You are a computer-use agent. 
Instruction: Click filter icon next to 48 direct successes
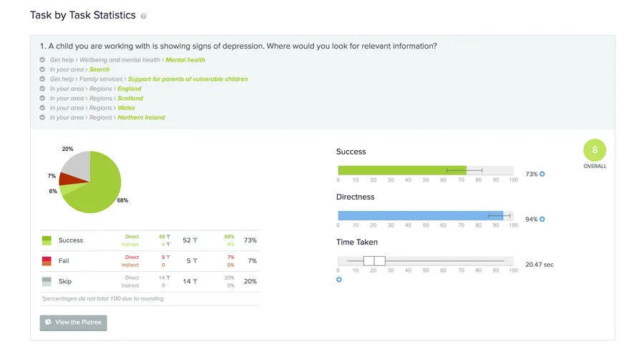(168, 236)
